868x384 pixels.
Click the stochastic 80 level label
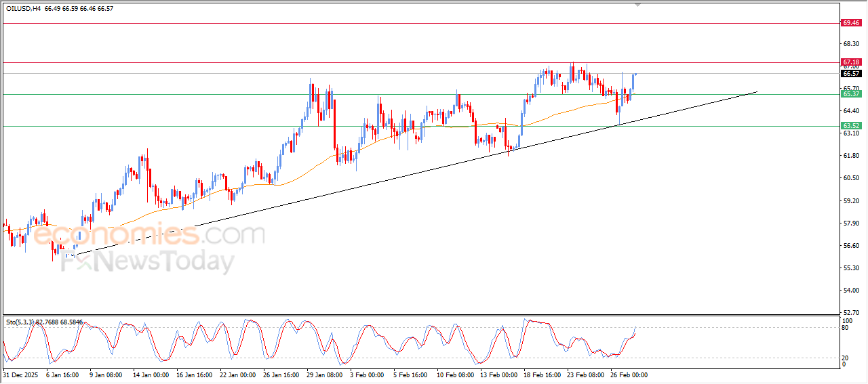click(846, 328)
